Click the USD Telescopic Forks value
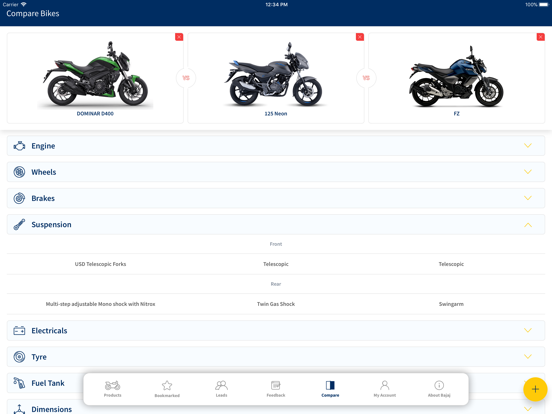This screenshot has height=414, width=552. pyautogui.click(x=100, y=264)
